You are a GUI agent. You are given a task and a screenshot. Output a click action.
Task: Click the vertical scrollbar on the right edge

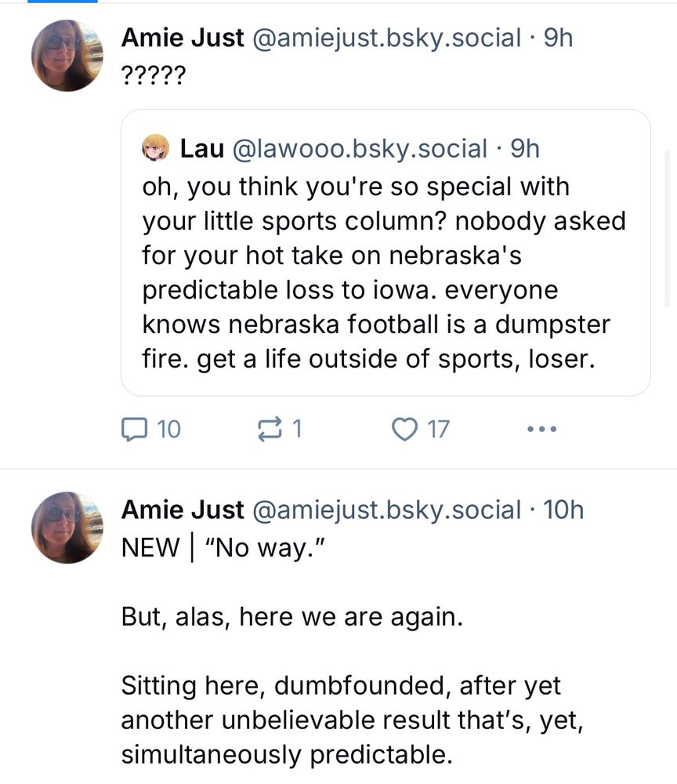pyautogui.click(x=668, y=227)
